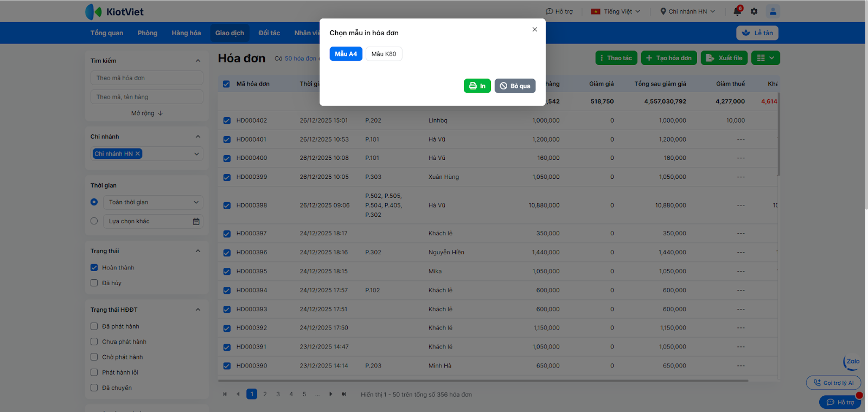This screenshot has width=868, height=412.
Task: Remove the Chi nhánh HN filter tag
Action: click(138, 154)
